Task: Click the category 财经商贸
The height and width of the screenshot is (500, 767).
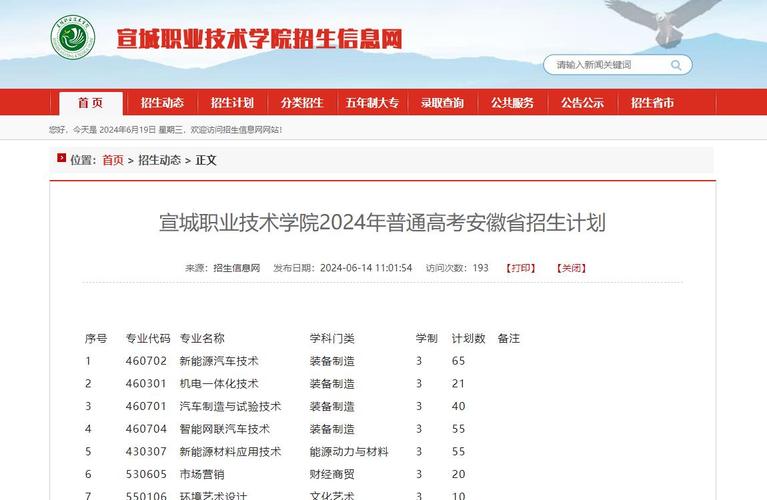Action: point(332,474)
